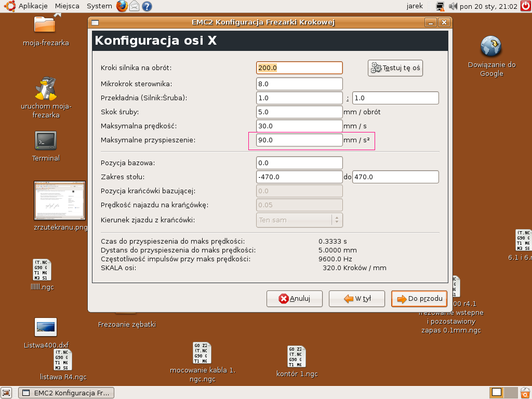The image size is (532, 399).
Task: Open the Miejsca menu
Action: (67, 6)
